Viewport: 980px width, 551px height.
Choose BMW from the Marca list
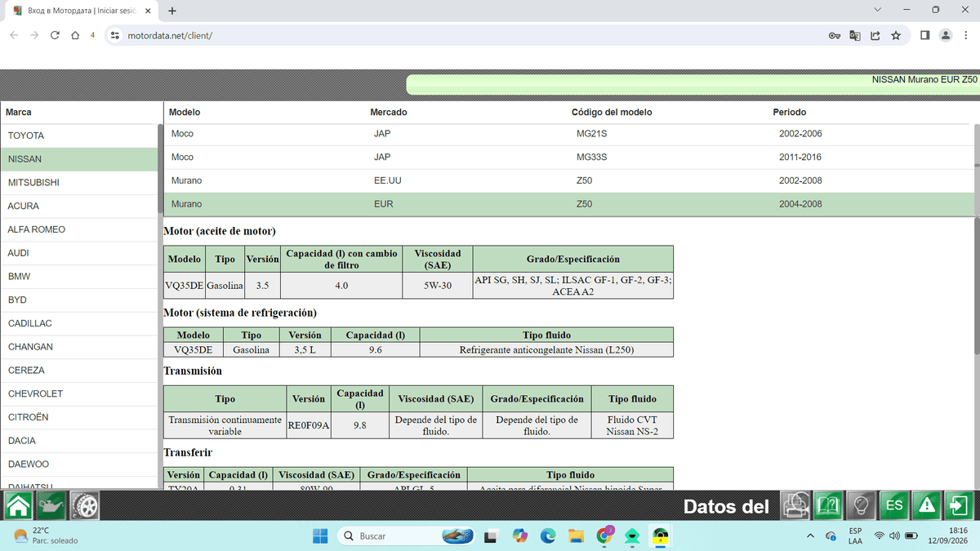click(x=78, y=277)
